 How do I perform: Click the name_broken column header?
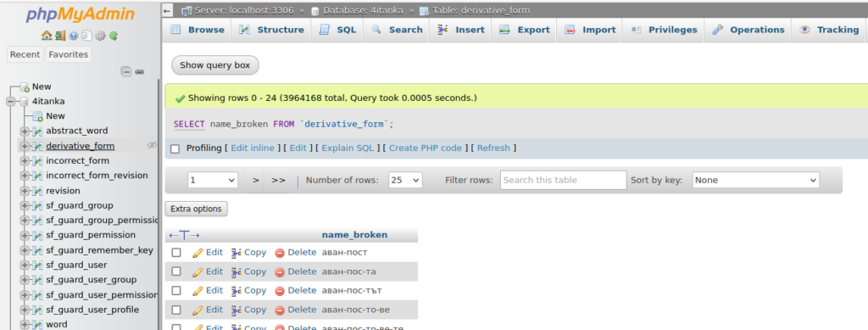point(355,235)
